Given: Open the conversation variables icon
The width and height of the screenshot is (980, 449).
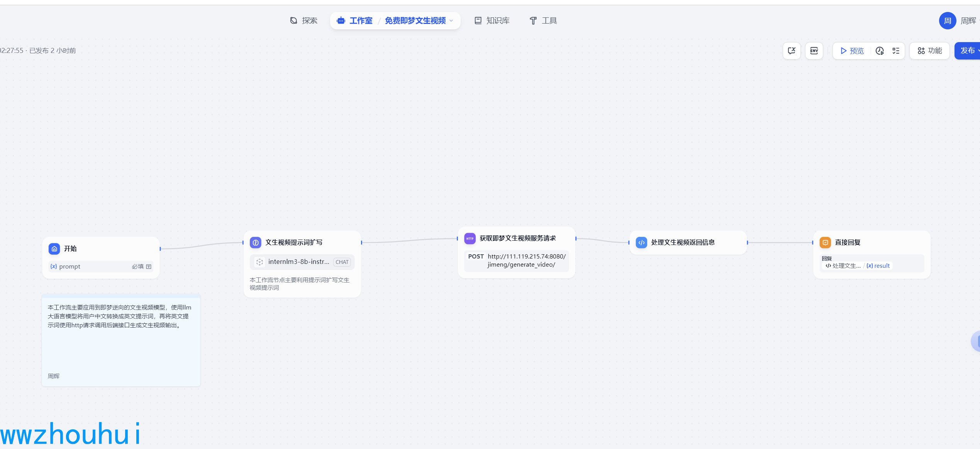Looking at the screenshot, I should [792, 51].
